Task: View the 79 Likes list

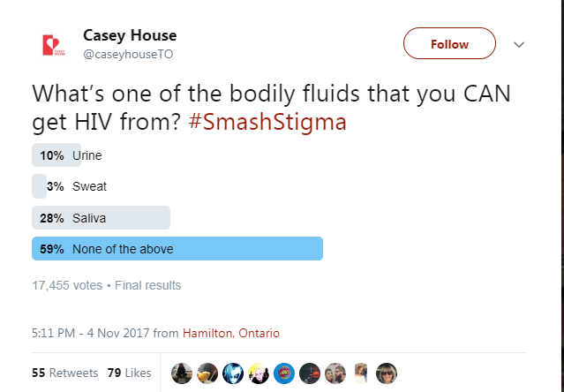Action: coord(129,373)
